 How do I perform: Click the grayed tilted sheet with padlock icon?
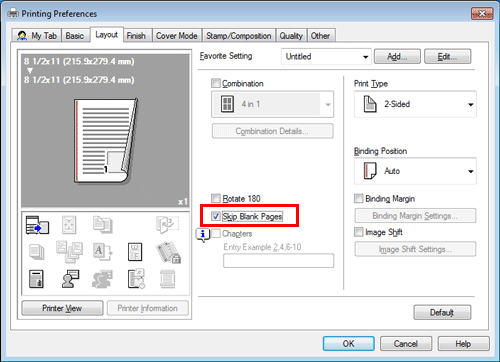tap(168, 253)
